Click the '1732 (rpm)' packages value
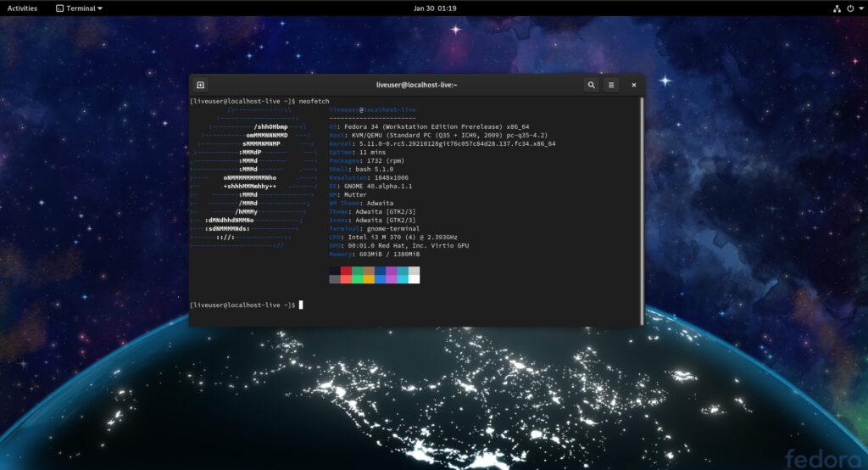 pos(386,160)
